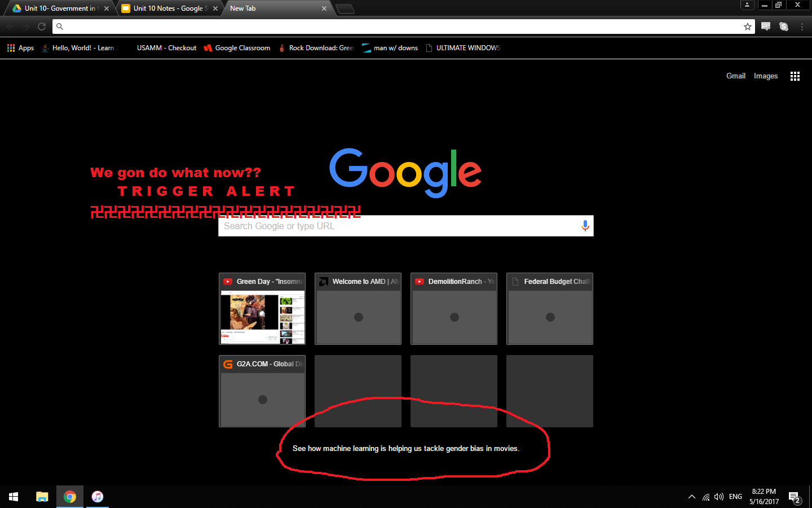This screenshot has width=812, height=508.
Task: Click the extension icon left of Skype
Action: (x=766, y=27)
